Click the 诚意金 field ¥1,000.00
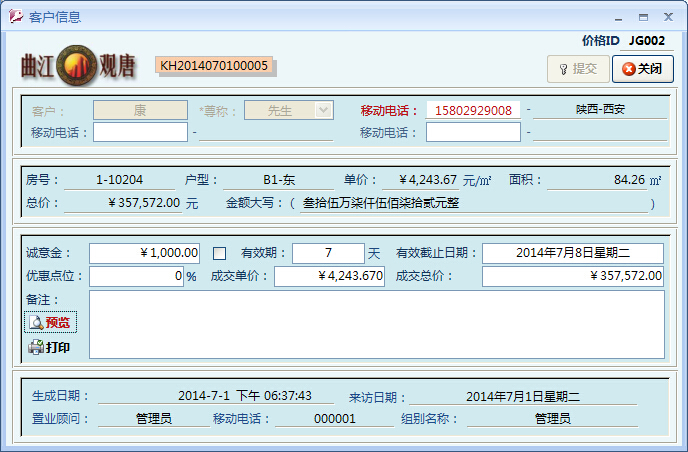 point(144,253)
